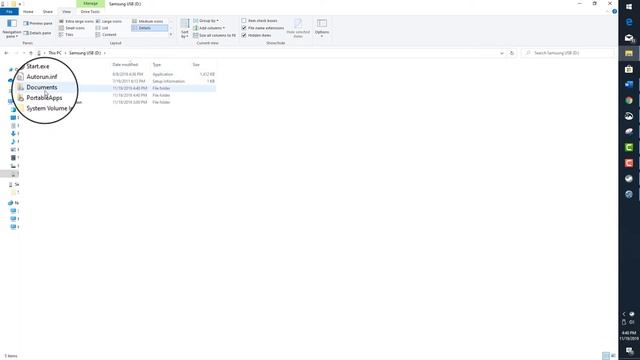Image resolution: width=640 pixels, height=360 pixels.
Task: Go up one folder level
Action: pos(31,53)
